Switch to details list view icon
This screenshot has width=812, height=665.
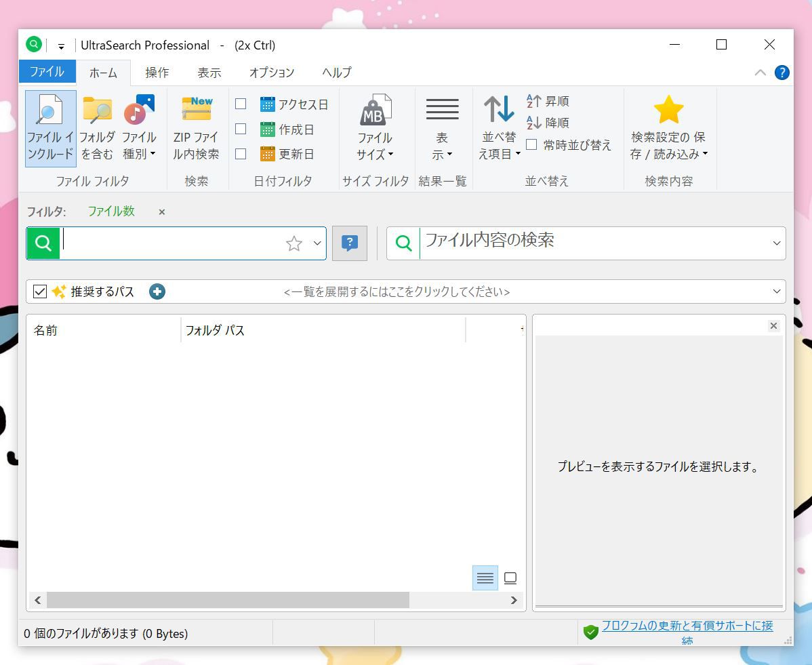pyautogui.click(x=485, y=578)
